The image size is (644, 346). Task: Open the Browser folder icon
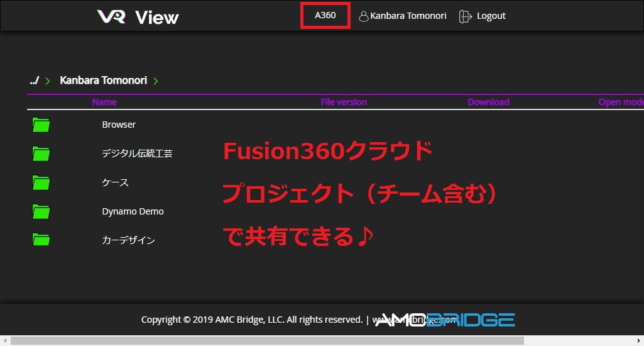coord(41,125)
